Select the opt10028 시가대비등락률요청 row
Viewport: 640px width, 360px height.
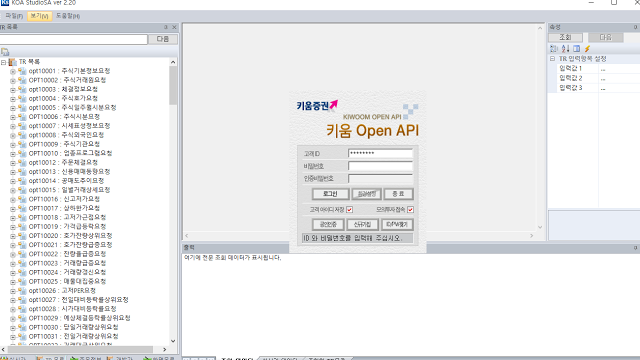73,309
